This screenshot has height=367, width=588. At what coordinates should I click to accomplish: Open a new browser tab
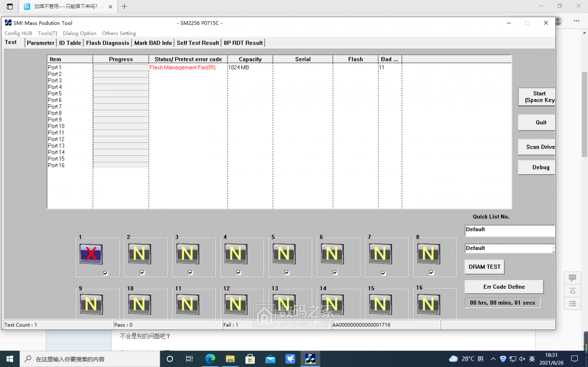tap(124, 6)
